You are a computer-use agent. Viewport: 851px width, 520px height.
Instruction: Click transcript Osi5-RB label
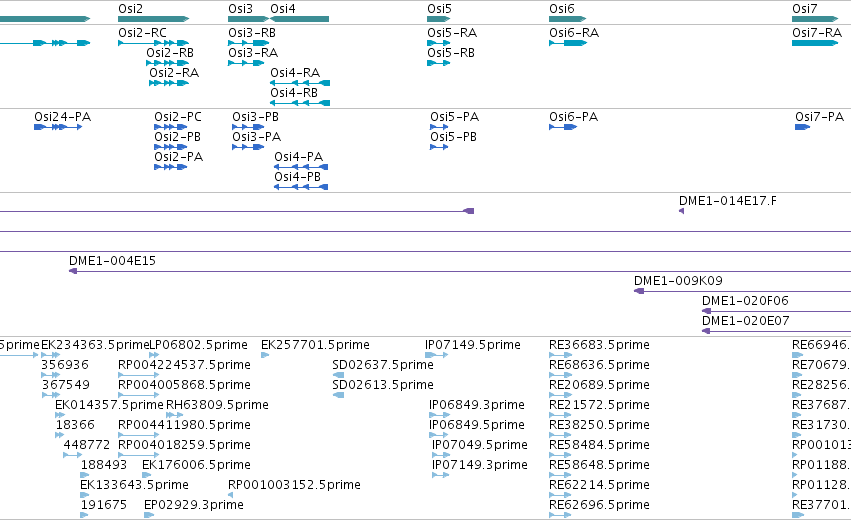(451, 53)
